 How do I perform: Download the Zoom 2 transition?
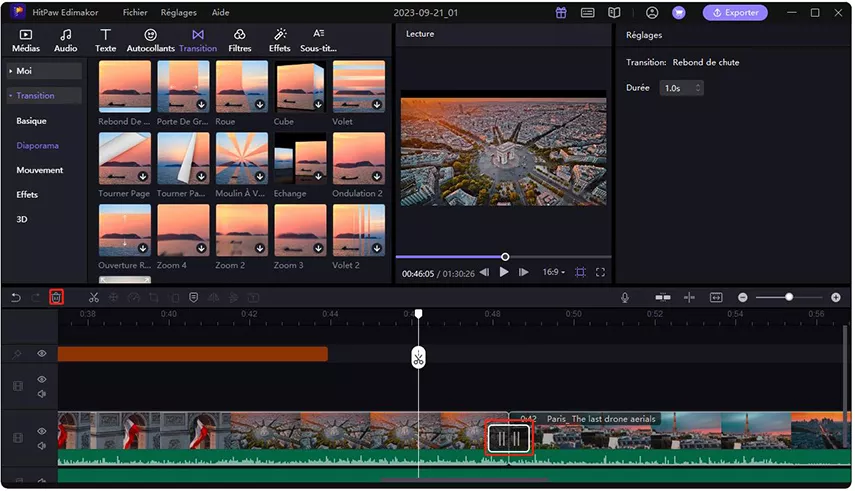[x=260, y=248]
